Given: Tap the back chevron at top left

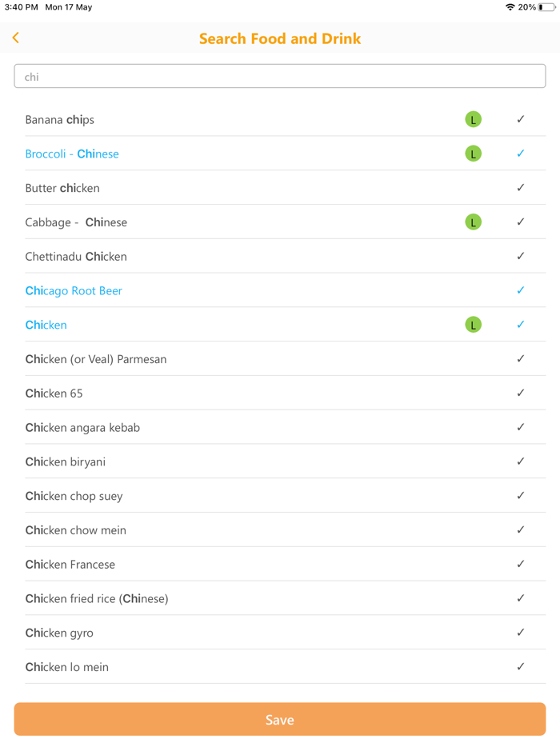Looking at the screenshot, I should pyautogui.click(x=15, y=37).
